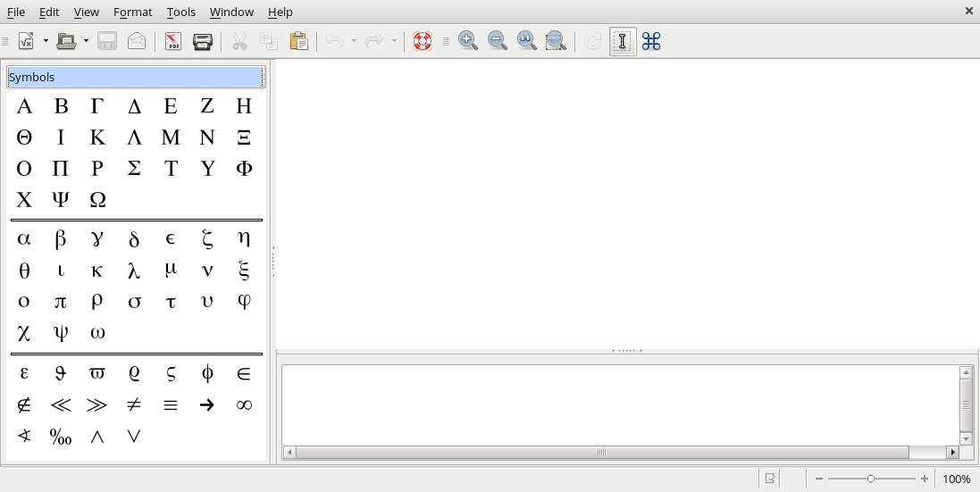Image resolution: width=980 pixels, height=492 pixels.
Task: Open the Redo history dropdown arrow
Action: 394,41
